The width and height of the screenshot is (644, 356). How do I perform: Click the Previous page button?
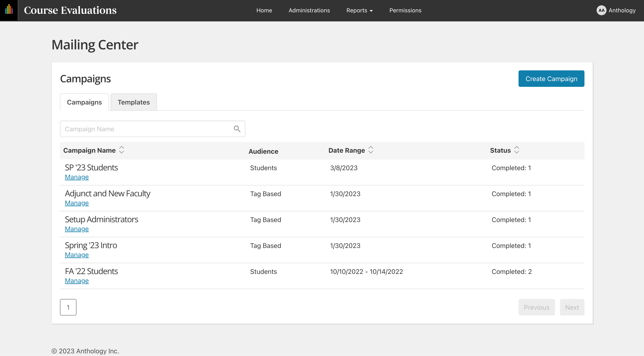point(536,307)
